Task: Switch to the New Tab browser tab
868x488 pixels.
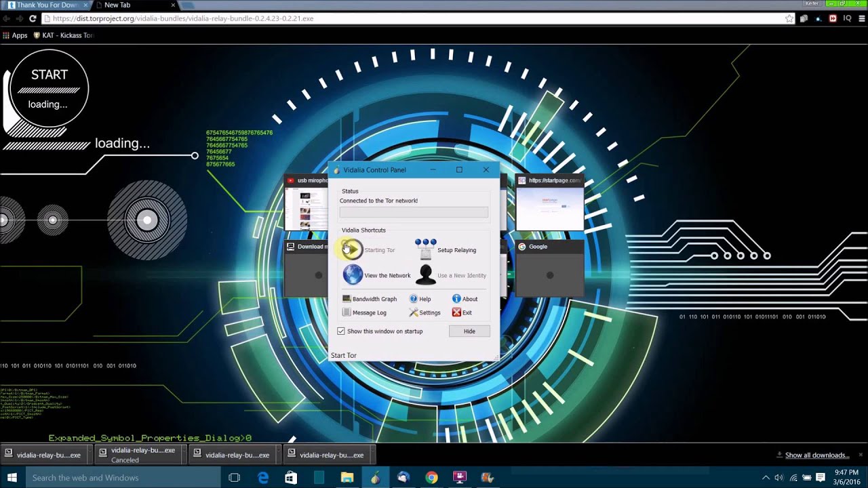Action: 134,5
